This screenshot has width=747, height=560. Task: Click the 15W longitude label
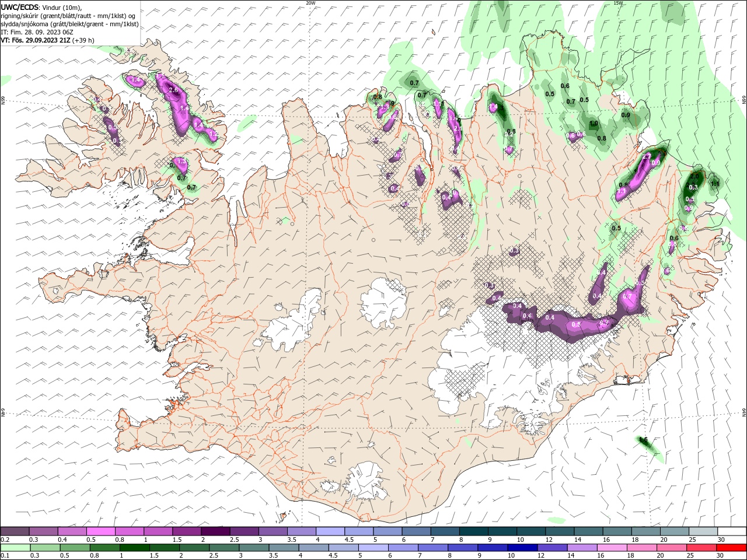tap(618, 2)
